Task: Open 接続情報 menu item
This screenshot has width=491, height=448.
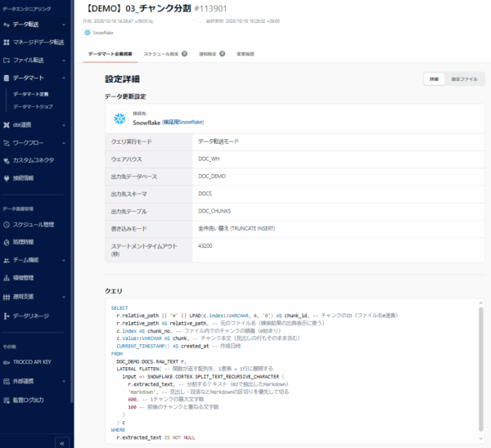Action: [23, 178]
